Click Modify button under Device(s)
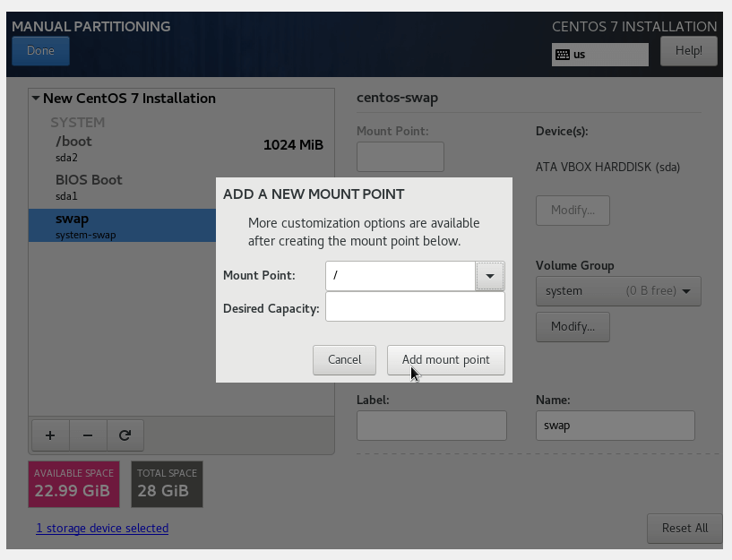 coord(573,211)
